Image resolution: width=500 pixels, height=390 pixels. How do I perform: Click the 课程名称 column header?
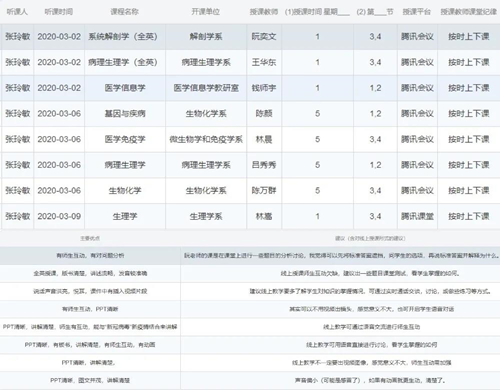pos(124,12)
